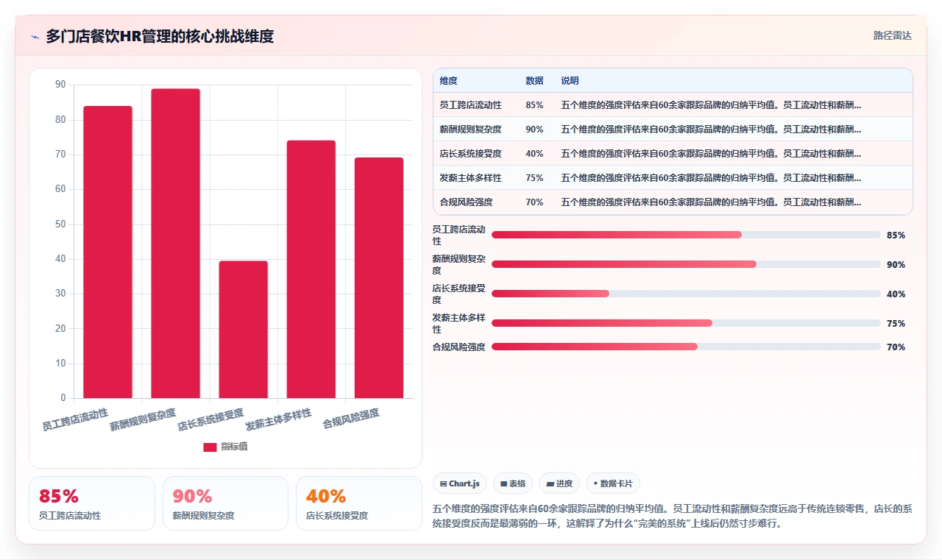
Task: Click the 说明 column header
Action: [570, 81]
